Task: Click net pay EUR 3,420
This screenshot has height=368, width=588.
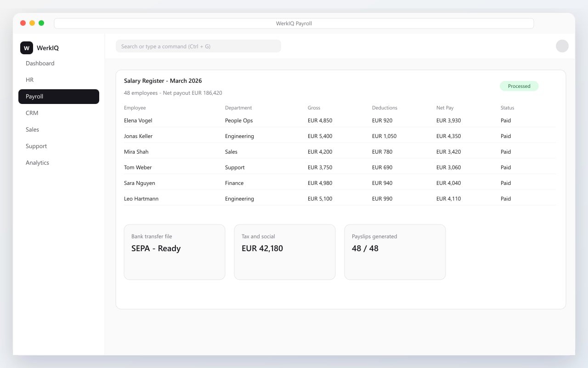Action: point(449,152)
